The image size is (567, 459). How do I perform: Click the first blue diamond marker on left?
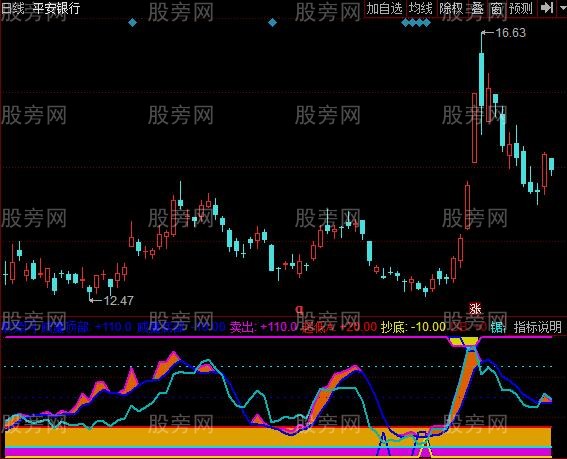pos(132,23)
